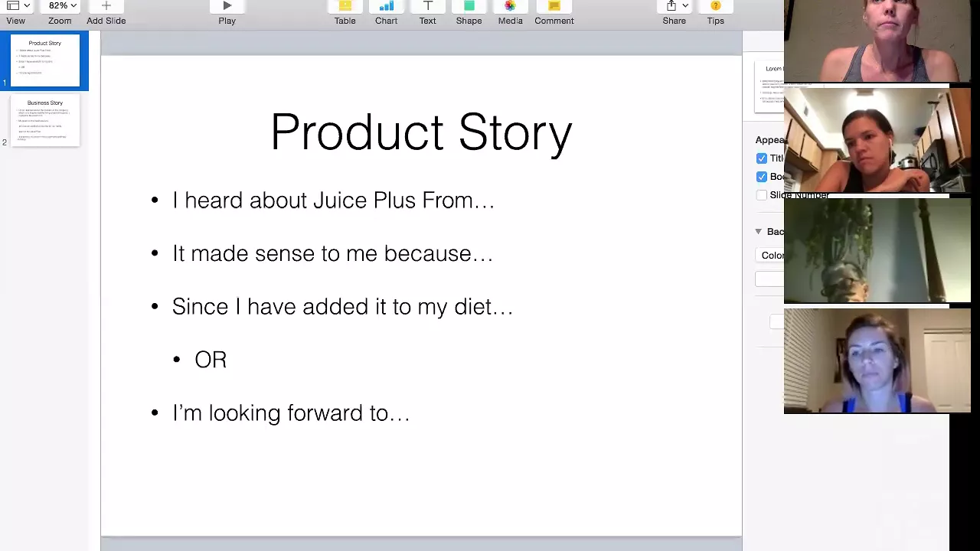Select top participant video in gray tank top

point(877,41)
